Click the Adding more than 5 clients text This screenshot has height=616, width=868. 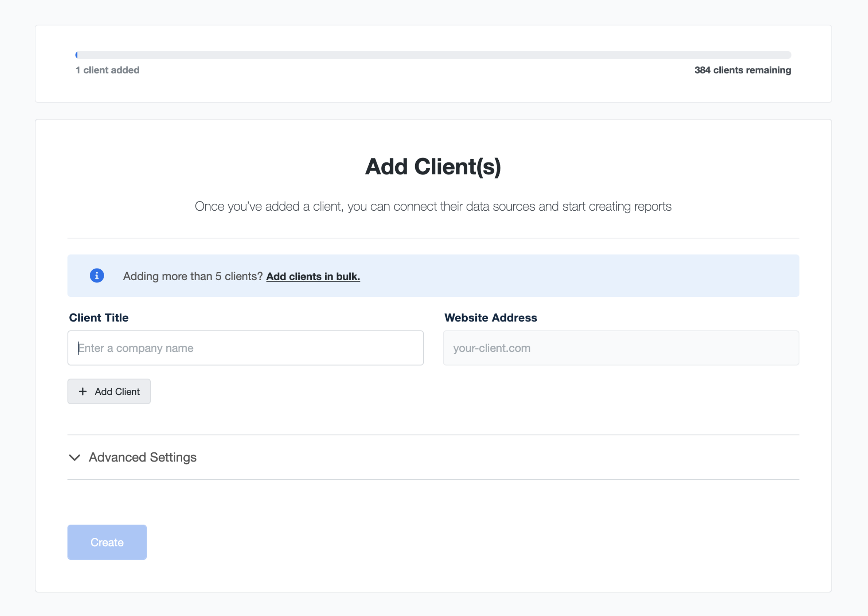192,277
